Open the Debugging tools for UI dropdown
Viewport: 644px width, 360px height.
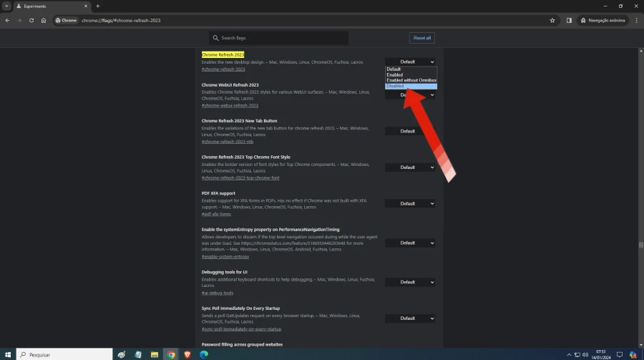click(x=410, y=282)
